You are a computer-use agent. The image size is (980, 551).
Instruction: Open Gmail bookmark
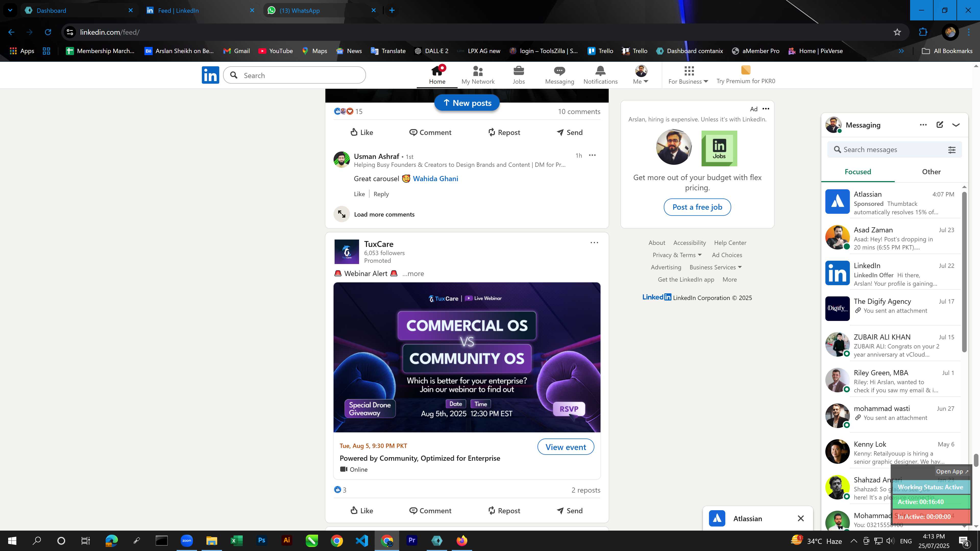[236, 51]
